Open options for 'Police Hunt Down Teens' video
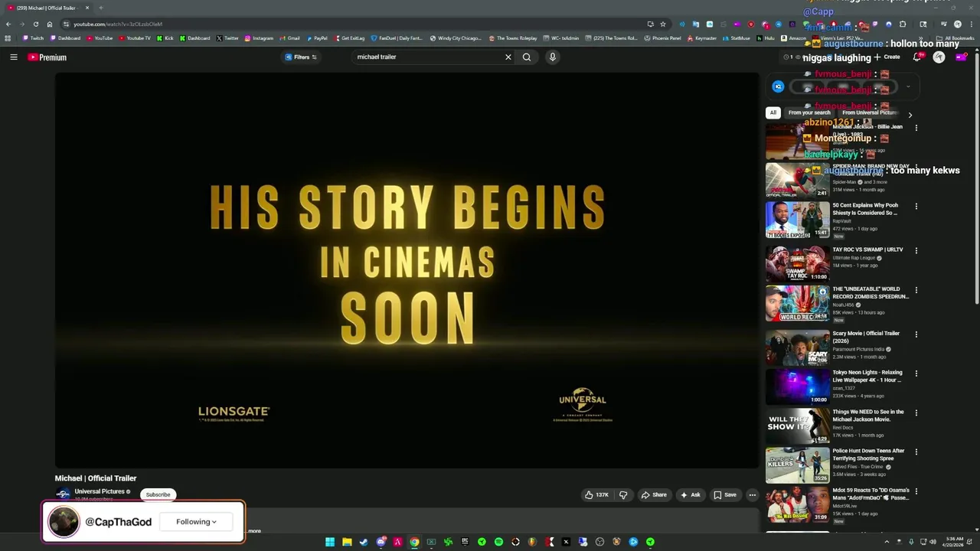The image size is (980, 551). click(x=916, y=452)
